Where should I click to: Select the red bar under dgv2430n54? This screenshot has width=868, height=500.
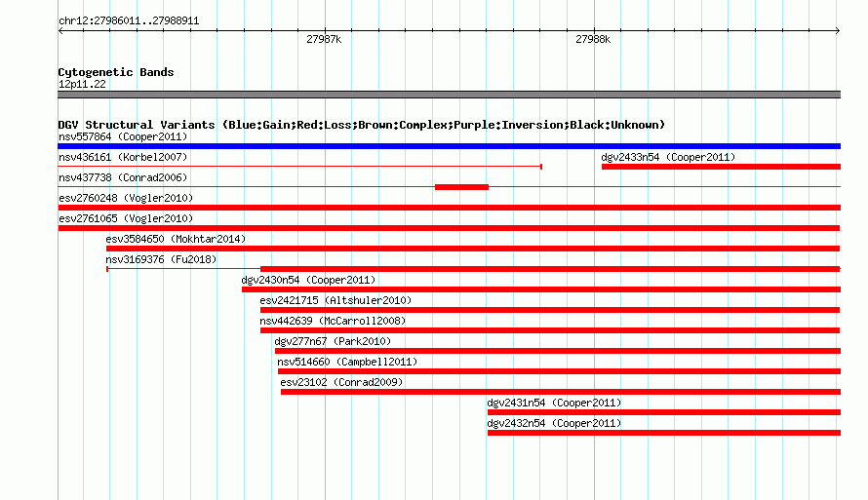(541, 289)
